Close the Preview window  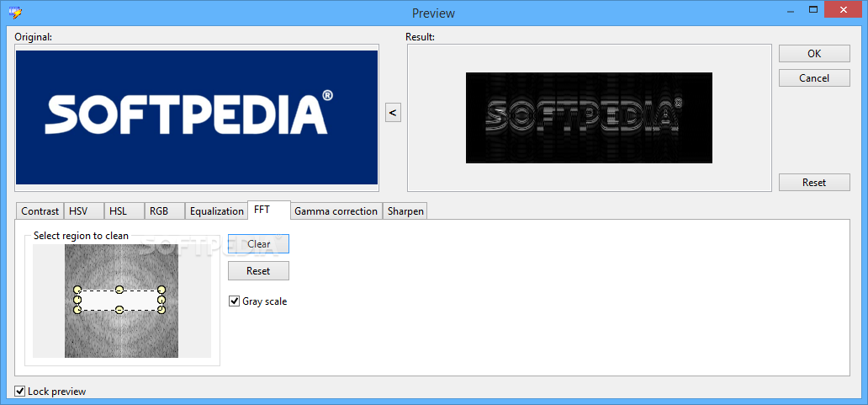coord(843,10)
